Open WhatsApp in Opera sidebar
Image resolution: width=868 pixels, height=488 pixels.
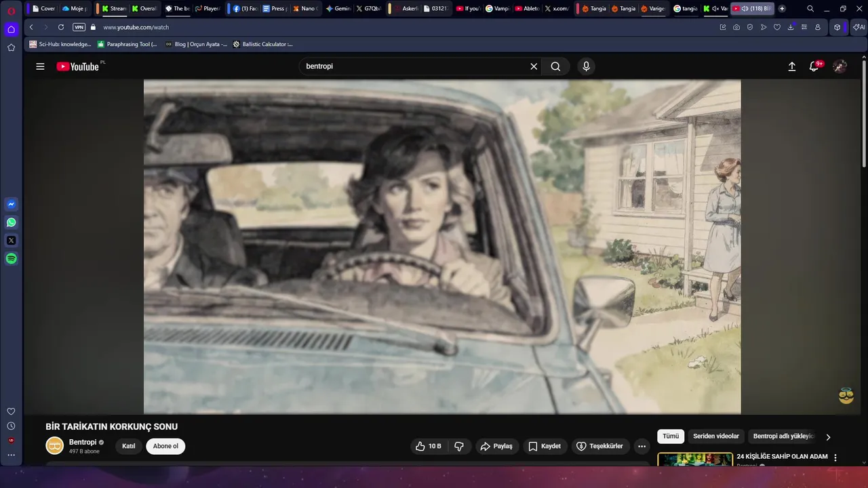tap(11, 222)
